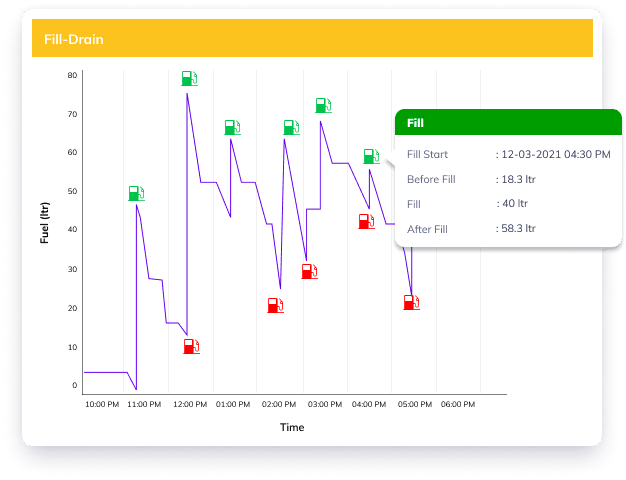Click the red drain icon just before 03:00 PM
This screenshot has width=626, height=480.
[310, 271]
